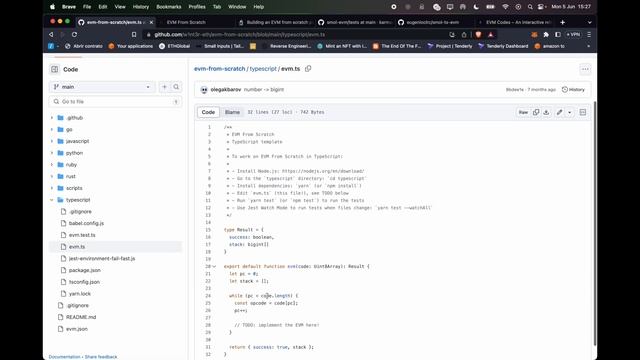Switch to Building an EVM from scratch tab
Screen dimensions: 640x360
(276, 22)
